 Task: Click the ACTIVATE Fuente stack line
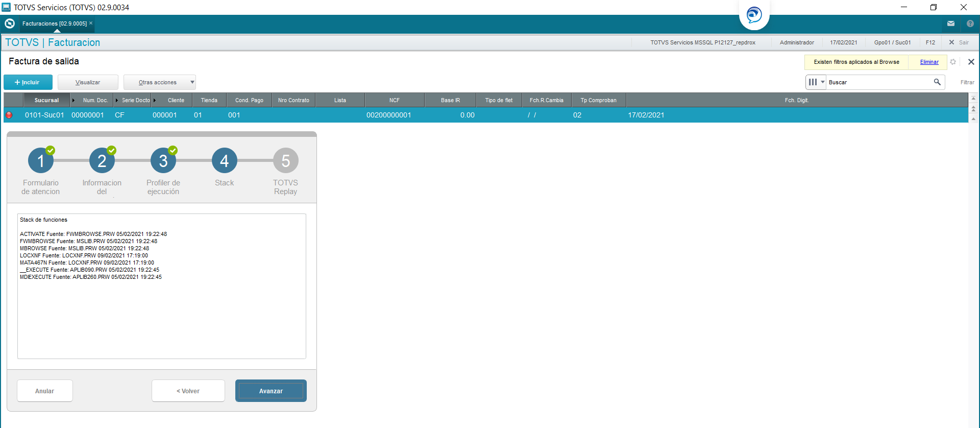pos(93,234)
